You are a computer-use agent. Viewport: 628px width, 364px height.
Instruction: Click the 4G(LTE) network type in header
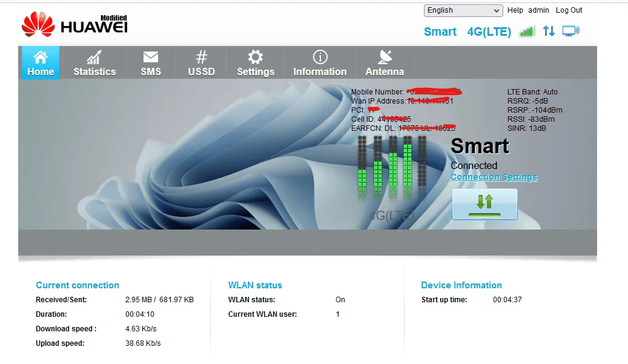489,31
